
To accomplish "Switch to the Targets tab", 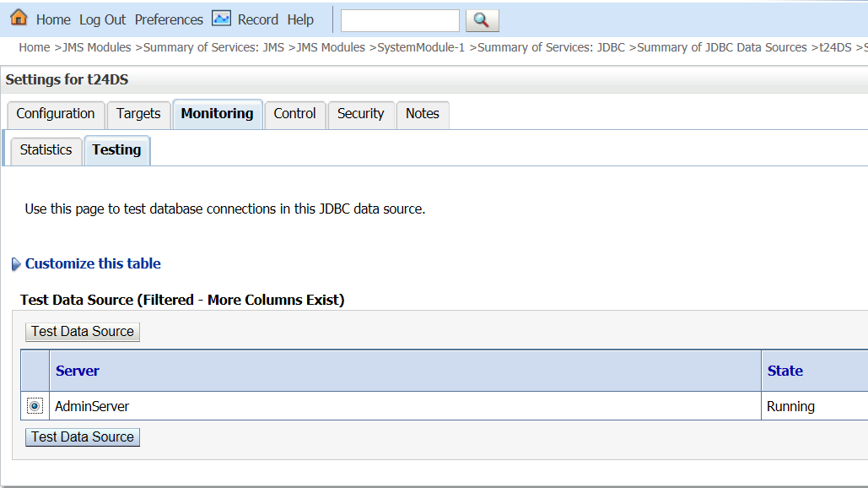I will click(138, 114).
